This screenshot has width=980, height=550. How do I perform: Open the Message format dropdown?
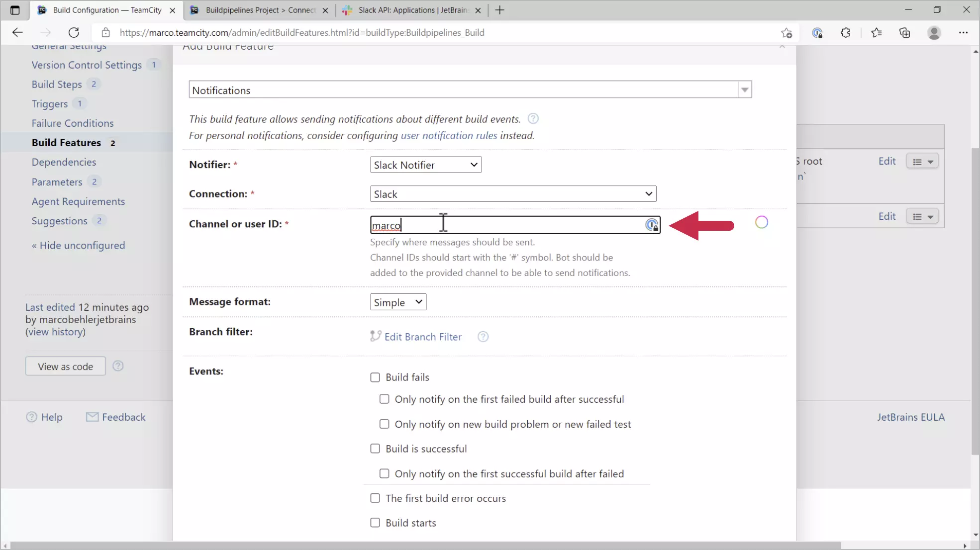(397, 301)
